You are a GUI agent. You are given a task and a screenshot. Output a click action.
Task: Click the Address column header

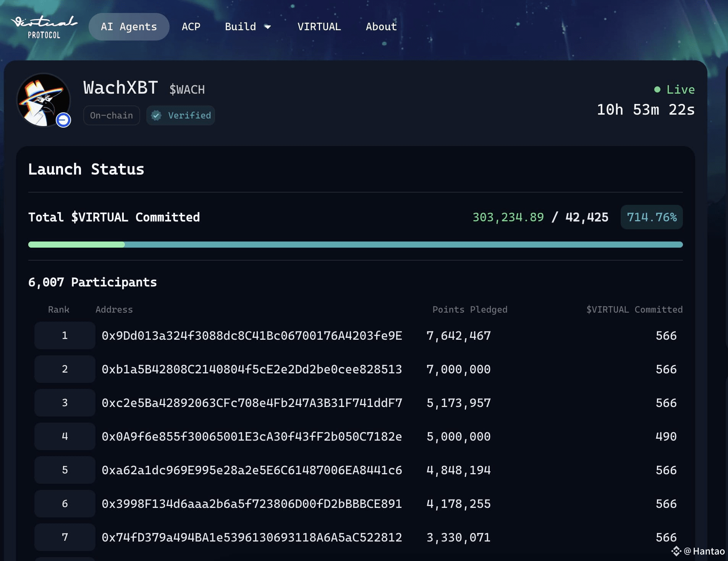point(114,310)
